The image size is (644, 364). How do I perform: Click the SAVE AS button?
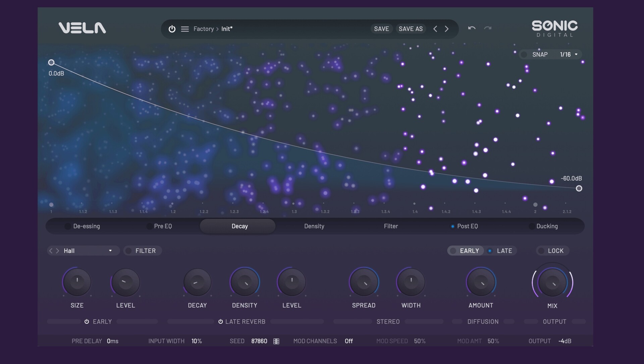tap(411, 29)
